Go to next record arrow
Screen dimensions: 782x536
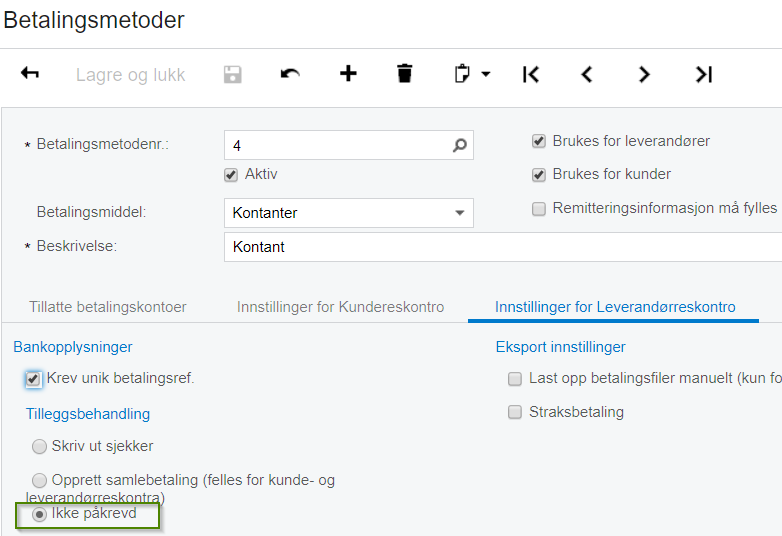(x=644, y=74)
